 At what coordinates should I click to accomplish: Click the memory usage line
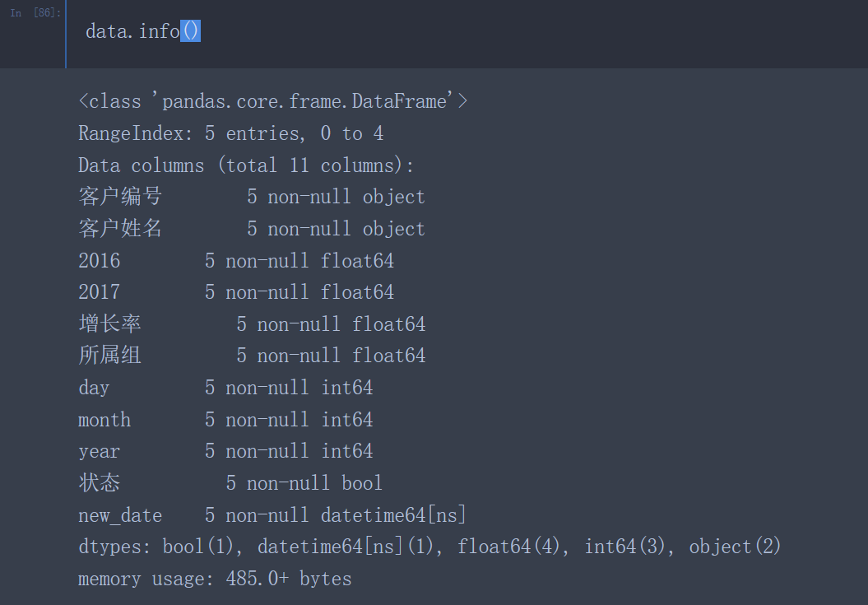click(x=215, y=579)
